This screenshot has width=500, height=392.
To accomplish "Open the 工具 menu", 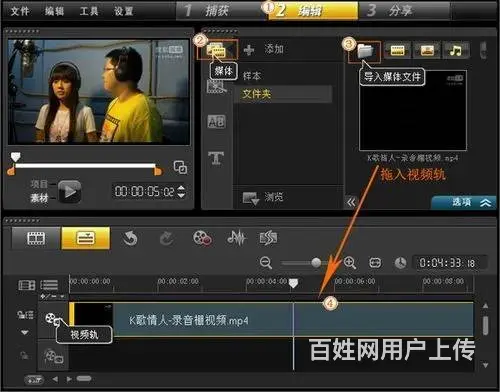I will coord(89,11).
